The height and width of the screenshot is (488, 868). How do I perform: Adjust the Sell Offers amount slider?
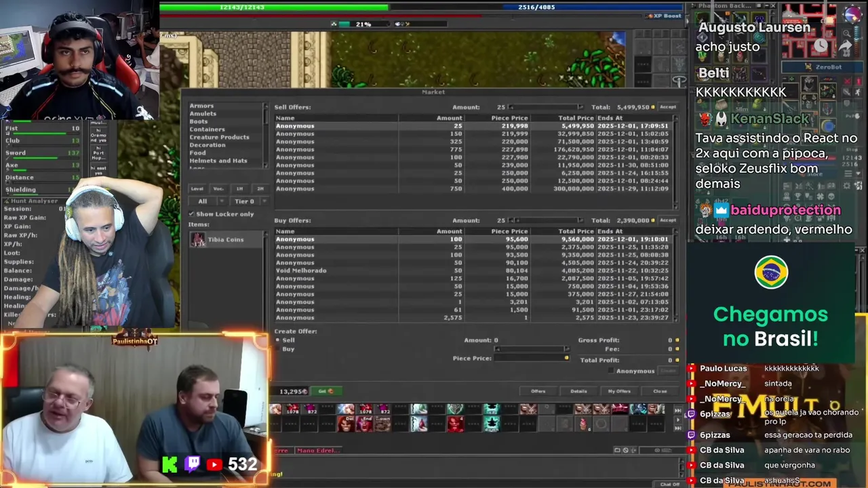[546, 107]
